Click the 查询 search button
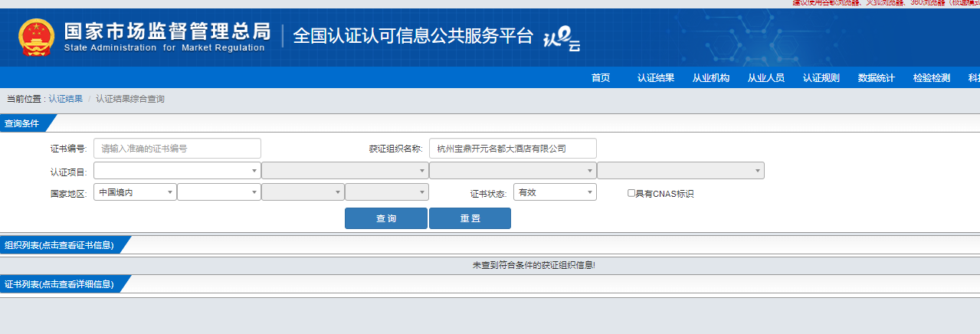Screen dimensions: 980x334 pos(386,218)
